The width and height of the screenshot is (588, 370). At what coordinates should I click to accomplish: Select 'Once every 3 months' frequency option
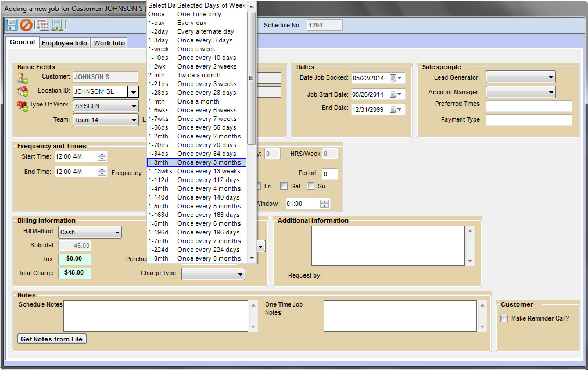point(197,163)
